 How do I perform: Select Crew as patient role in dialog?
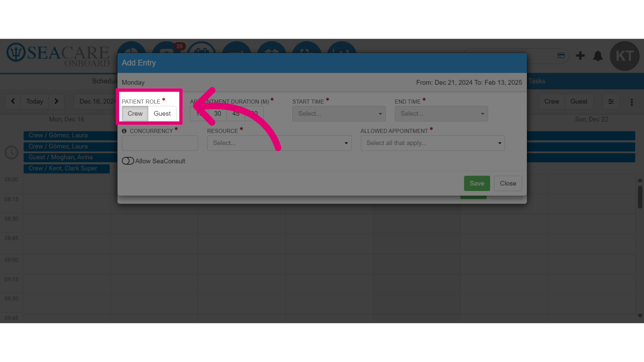(135, 114)
